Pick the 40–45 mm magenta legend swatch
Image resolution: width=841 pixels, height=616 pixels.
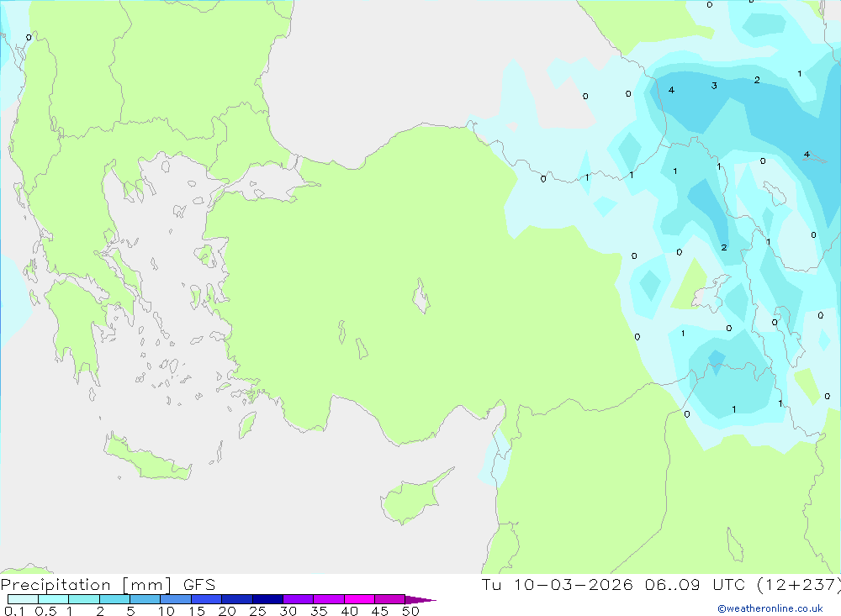click(359, 599)
